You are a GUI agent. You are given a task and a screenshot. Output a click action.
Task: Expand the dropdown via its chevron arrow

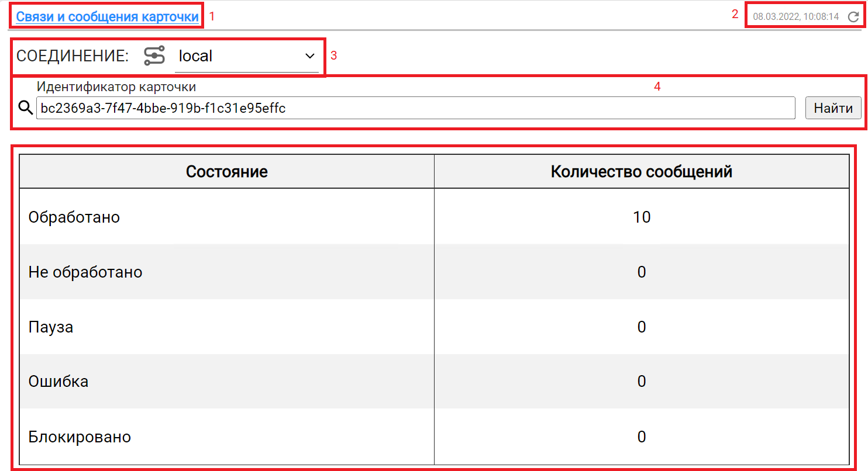pos(311,56)
